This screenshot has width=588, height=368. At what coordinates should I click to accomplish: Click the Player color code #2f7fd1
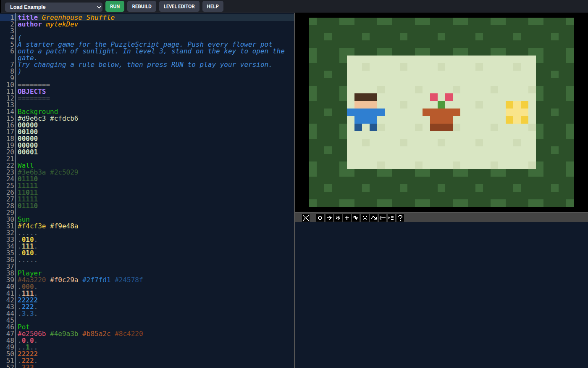(x=97, y=280)
